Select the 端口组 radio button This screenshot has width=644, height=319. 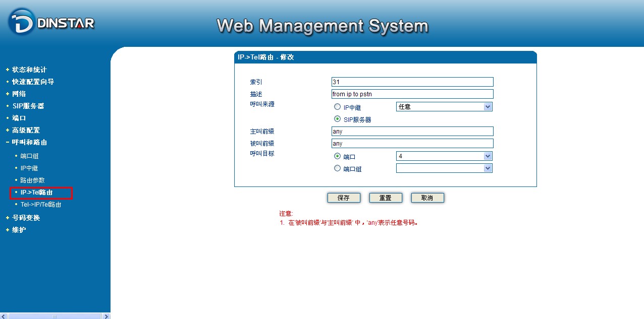tap(337, 168)
